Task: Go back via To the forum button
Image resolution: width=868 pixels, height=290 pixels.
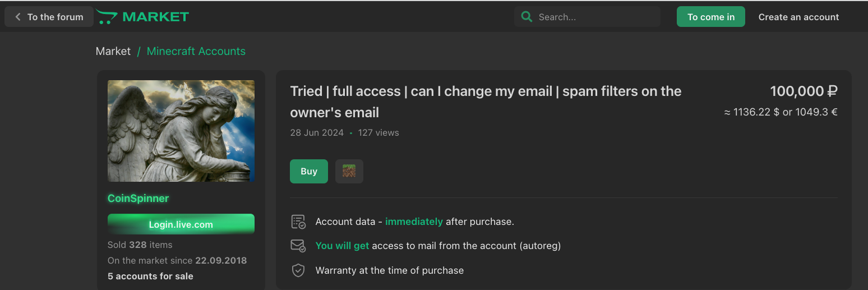Action: 49,17
